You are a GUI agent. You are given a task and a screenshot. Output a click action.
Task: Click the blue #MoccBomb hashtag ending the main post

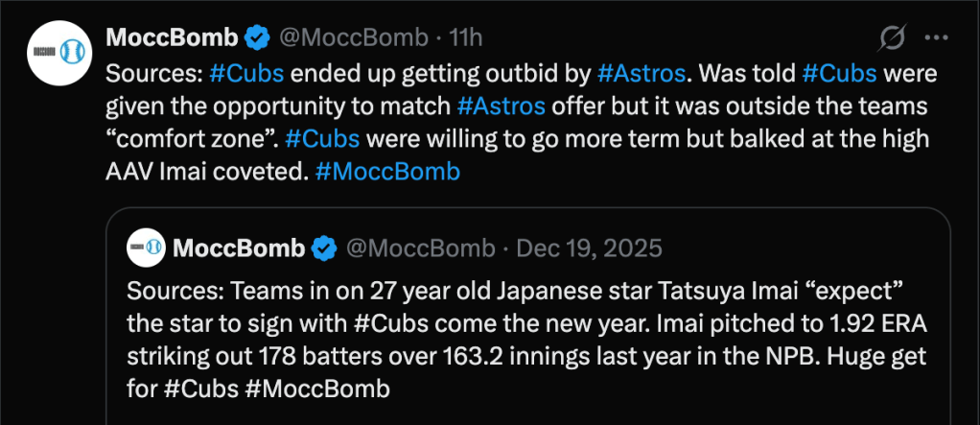[387, 172]
